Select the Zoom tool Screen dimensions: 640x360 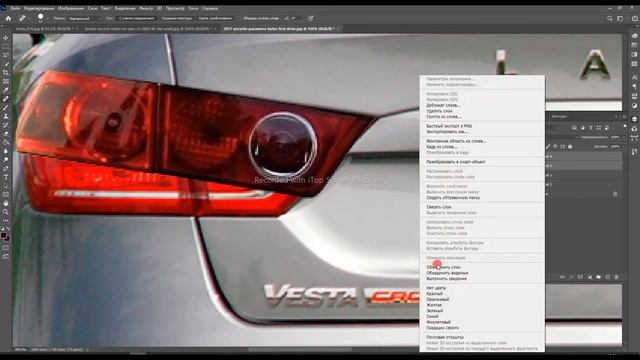point(6,212)
